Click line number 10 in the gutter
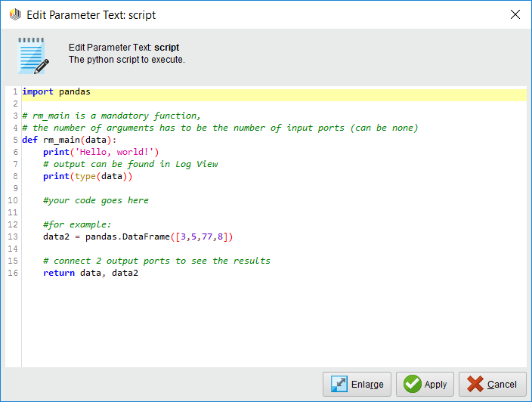 click(x=12, y=200)
